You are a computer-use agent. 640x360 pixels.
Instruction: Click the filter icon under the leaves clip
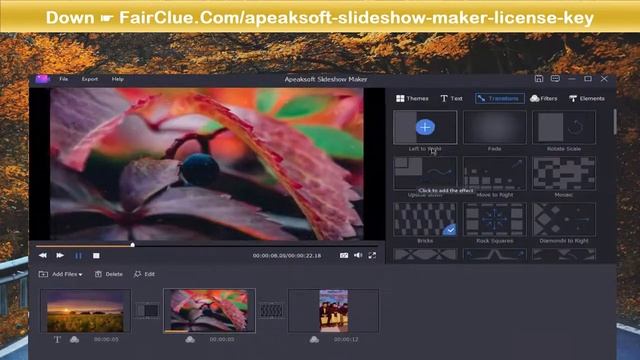(190, 340)
